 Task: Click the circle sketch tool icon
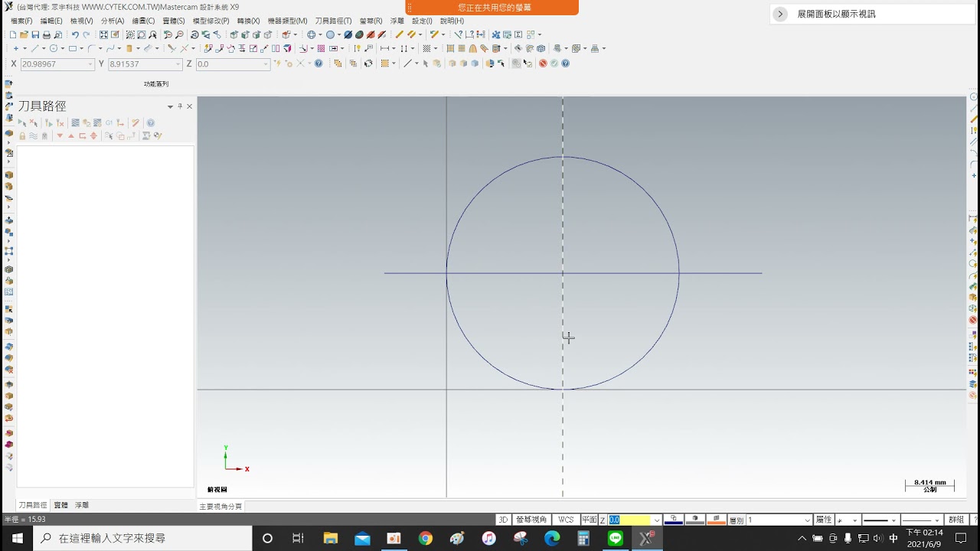[54, 48]
